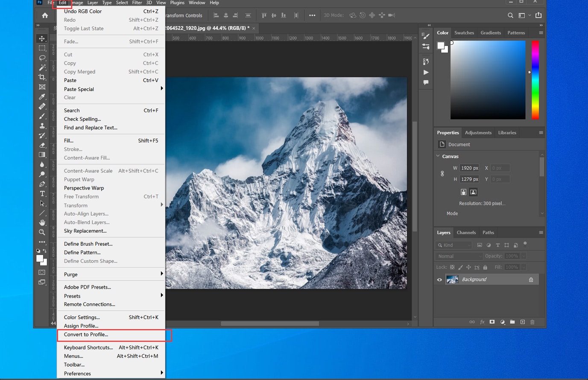
Task: Toggle the layer filter on/off switch
Action: [x=525, y=244]
